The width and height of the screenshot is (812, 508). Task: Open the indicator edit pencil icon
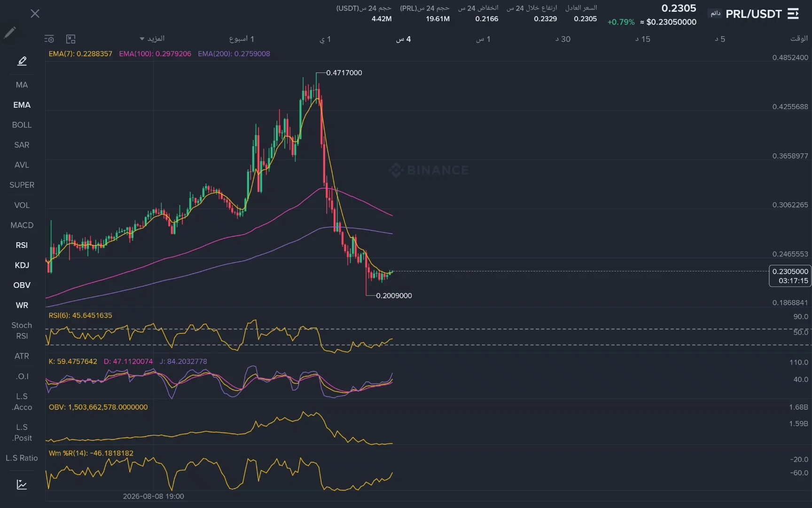click(x=22, y=61)
